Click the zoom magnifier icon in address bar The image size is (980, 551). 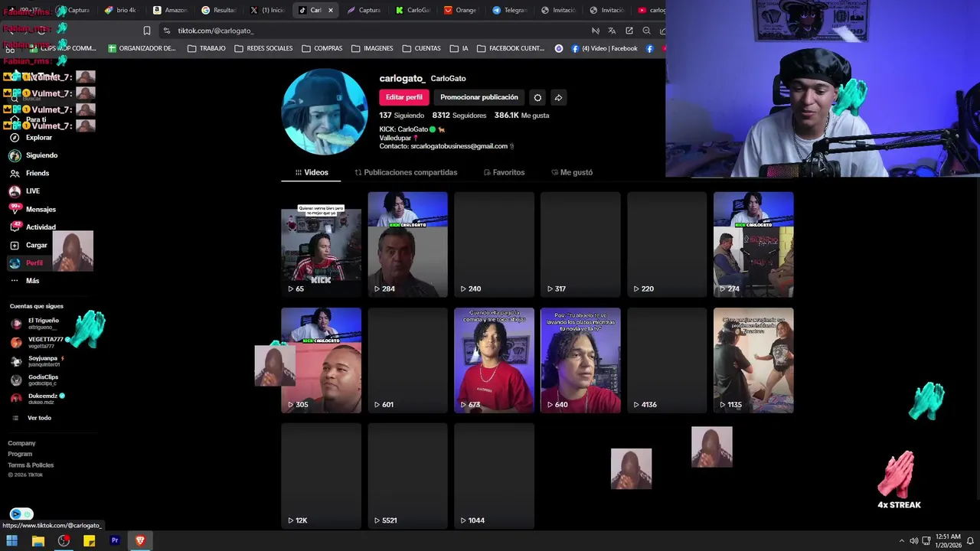(646, 31)
